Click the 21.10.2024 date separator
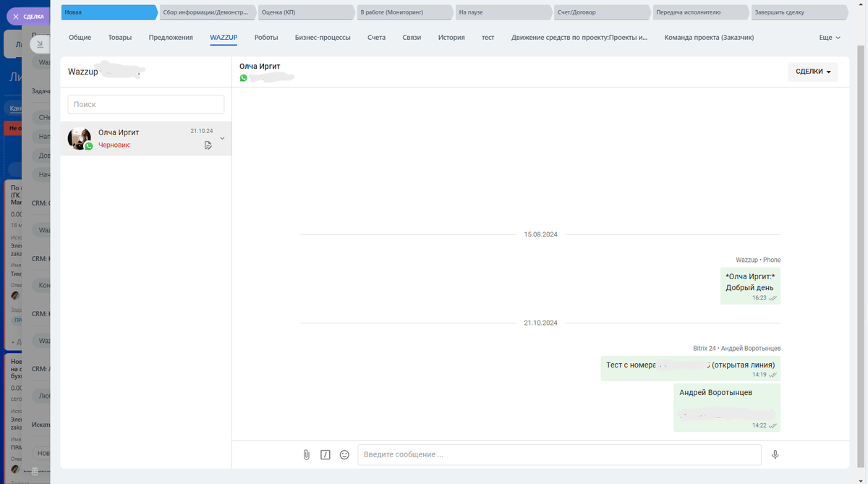Viewport: 868px width, 484px height. [541, 323]
